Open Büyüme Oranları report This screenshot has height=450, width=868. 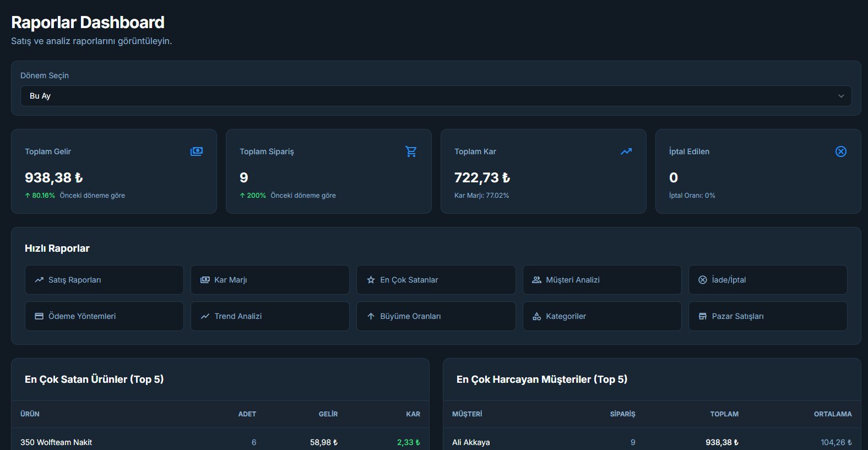(x=436, y=316)
